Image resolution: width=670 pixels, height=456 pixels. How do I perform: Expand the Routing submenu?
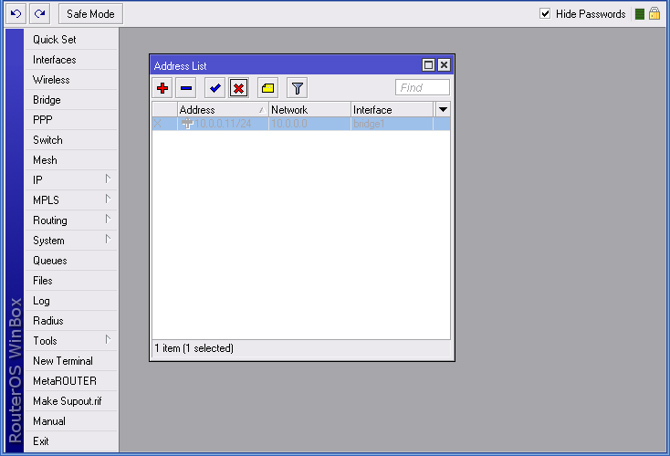pyautogui.click(x=70, y=220)
